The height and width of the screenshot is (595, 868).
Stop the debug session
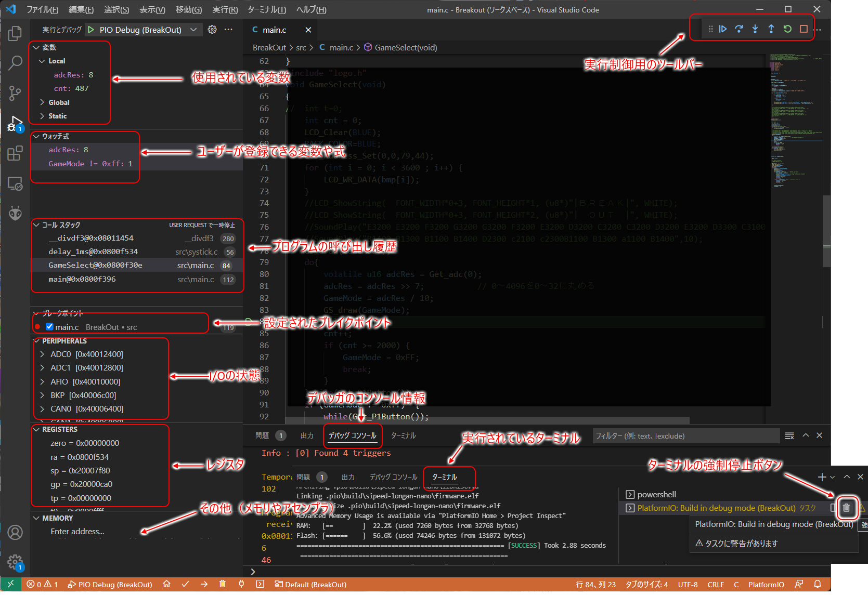coord(804,29)
